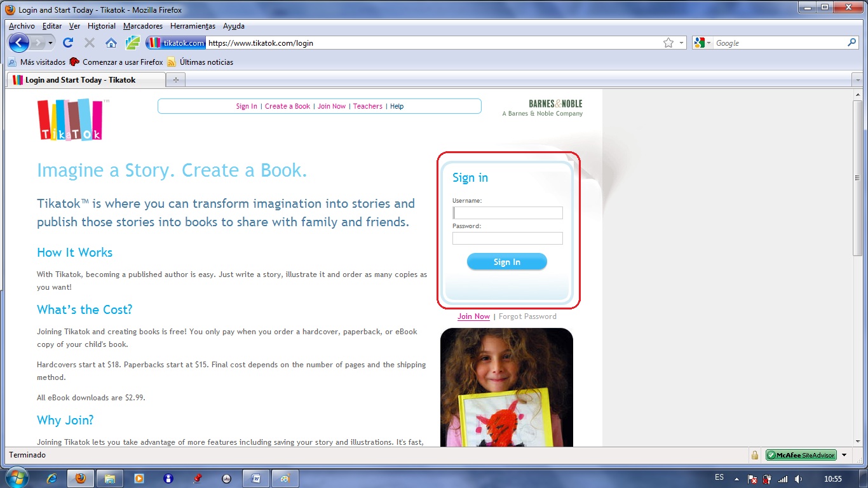
Task: Click the Barnes & Noble logo
Action: point(555,104)
